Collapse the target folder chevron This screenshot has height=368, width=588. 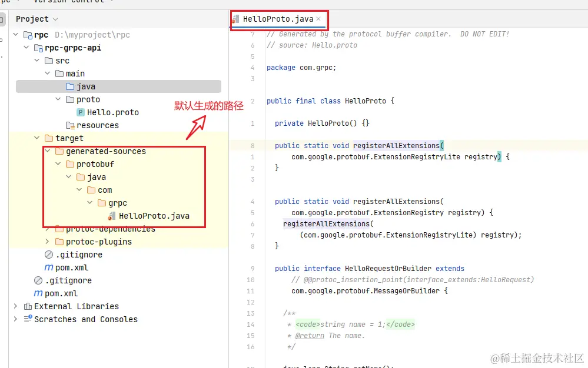pos(36,138)
